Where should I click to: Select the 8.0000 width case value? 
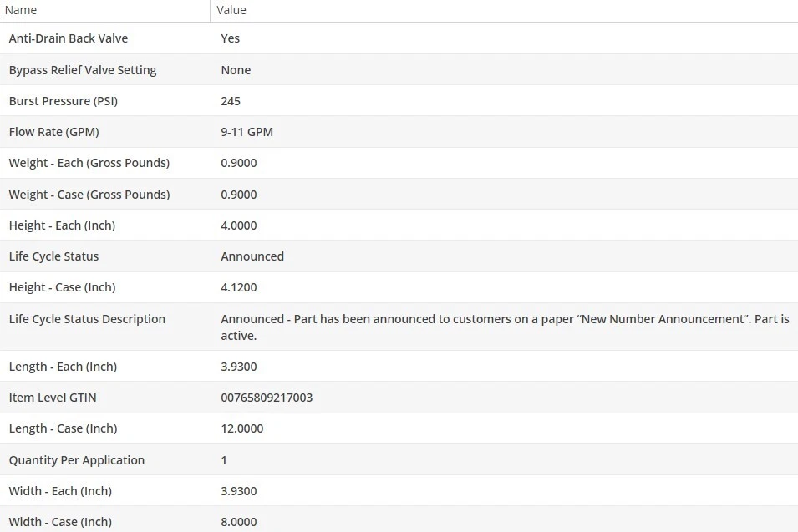click(x=239, y=523)
